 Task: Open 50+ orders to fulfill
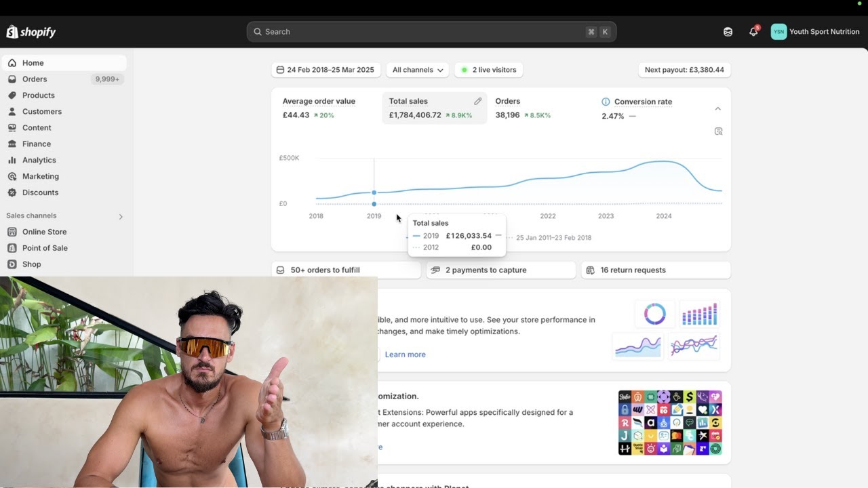pos(347,270)
